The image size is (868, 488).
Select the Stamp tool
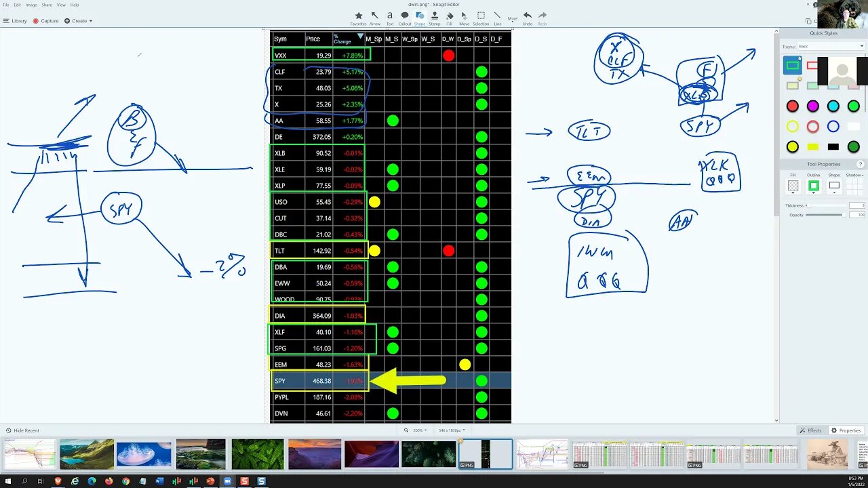[435, 18]
